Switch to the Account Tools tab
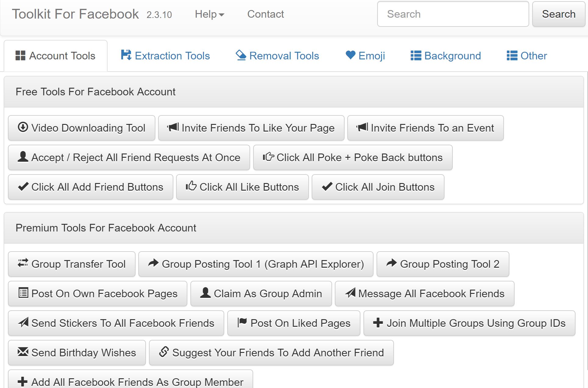Viewport: 588px width, 388px height. point(55,56)
